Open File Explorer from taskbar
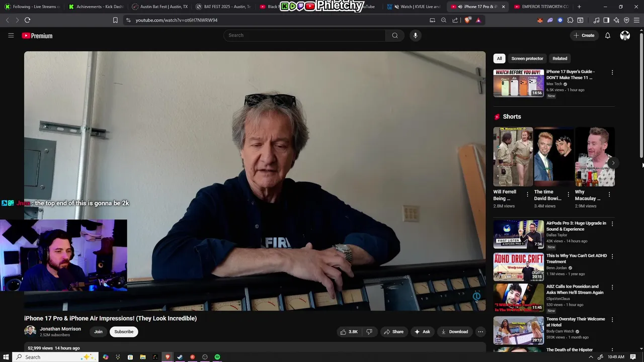This screenshot has height=362, width=644. [x=143, y=357]
